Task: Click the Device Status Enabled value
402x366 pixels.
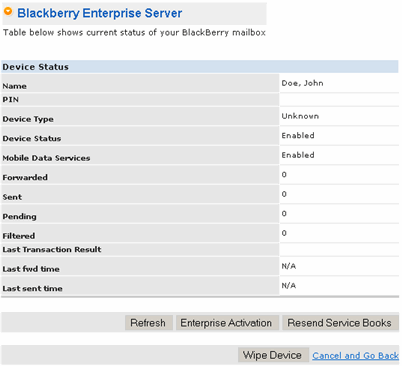Action: (x=298, y=135)
